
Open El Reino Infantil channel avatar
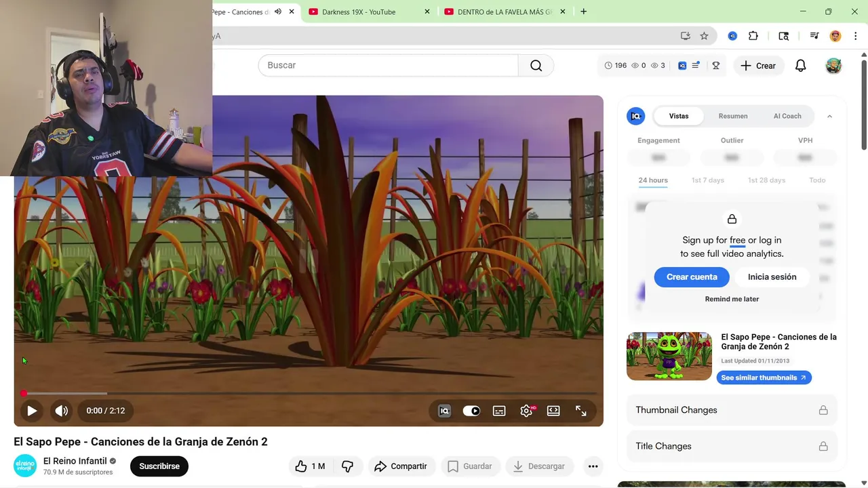pyautogui.click(x=26, y=466)
